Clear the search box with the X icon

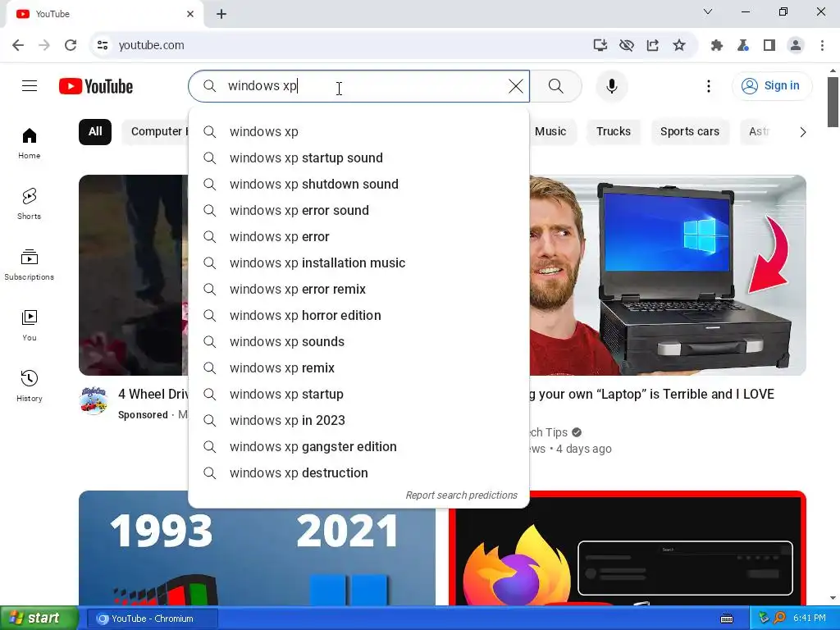pyautogui.click(x=515, y=85)
